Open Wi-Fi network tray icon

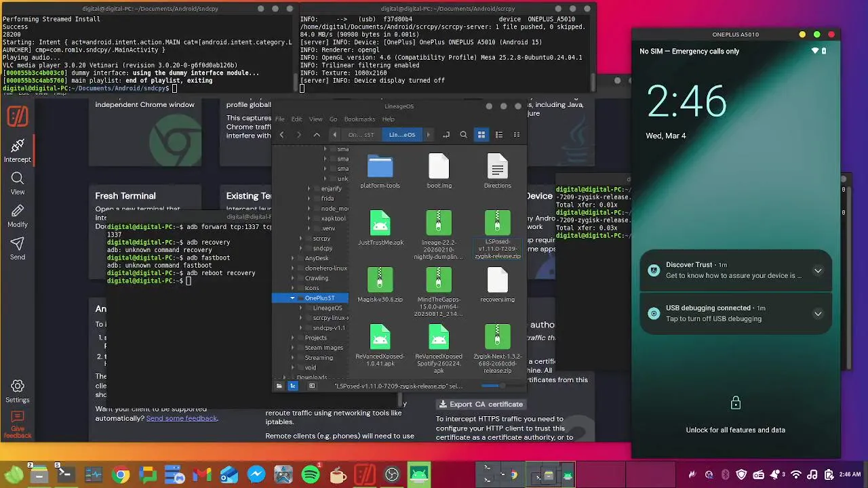[x=796, y=475]
